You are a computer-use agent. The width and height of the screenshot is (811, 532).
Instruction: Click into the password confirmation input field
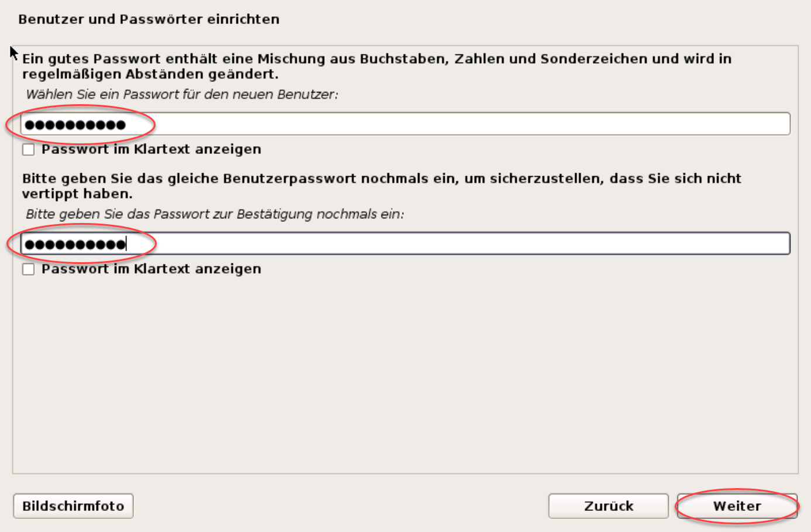tap(405, 243)
